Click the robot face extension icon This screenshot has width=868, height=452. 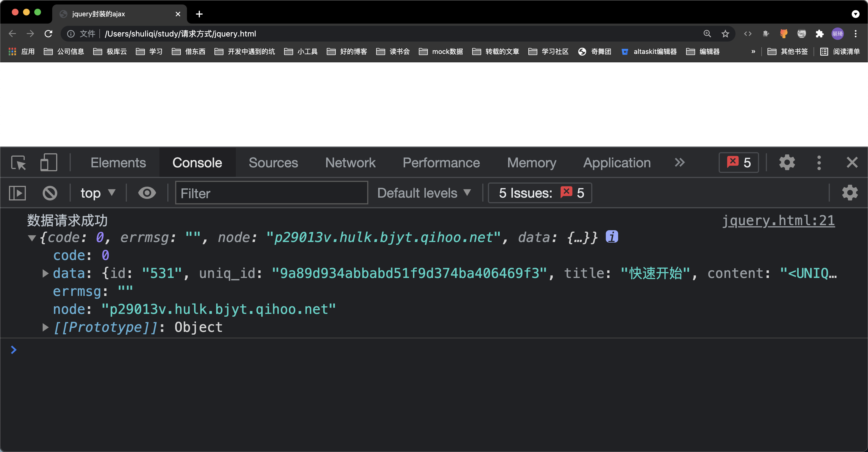[x=802, y=34]
